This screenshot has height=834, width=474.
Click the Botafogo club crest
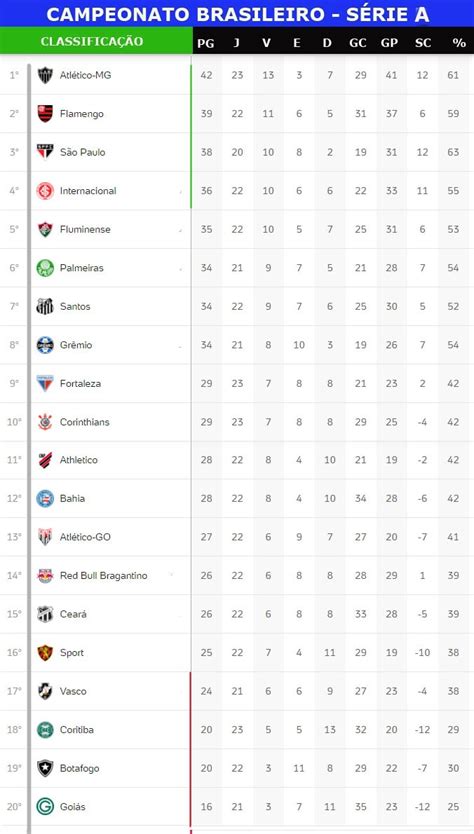[x=45, y=768]
